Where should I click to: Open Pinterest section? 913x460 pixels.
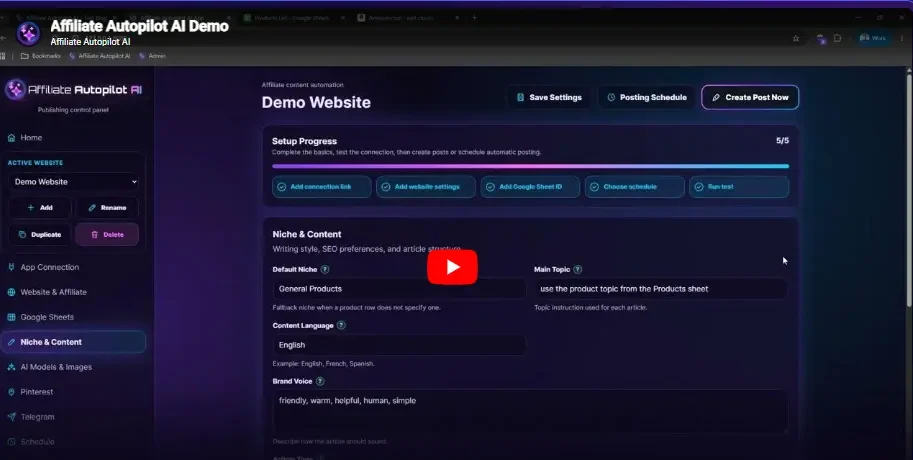tap(37, 392)
